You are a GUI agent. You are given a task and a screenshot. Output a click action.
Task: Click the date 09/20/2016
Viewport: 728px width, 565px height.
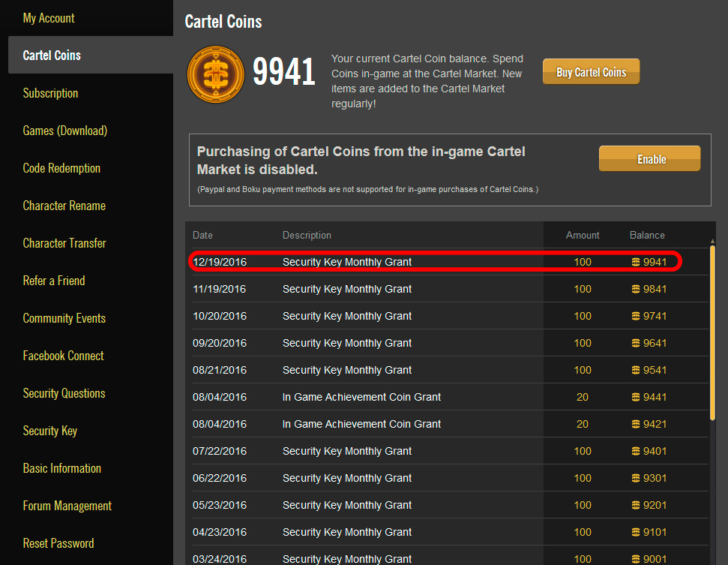pos(220,343)
